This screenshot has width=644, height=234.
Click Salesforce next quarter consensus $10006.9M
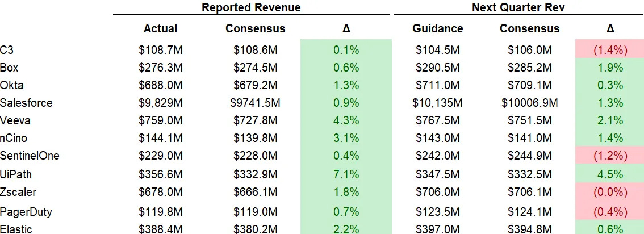(x=530, y=102)
